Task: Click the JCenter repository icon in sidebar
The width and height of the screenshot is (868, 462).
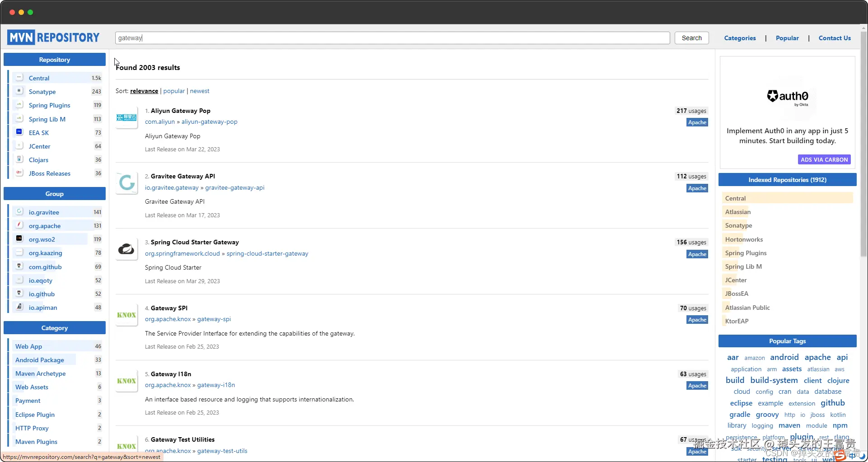Action: [x=19, y=146]
